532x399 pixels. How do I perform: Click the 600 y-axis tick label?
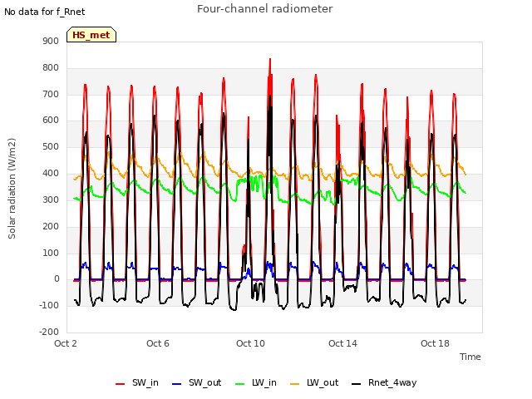[x=51, y=120]
